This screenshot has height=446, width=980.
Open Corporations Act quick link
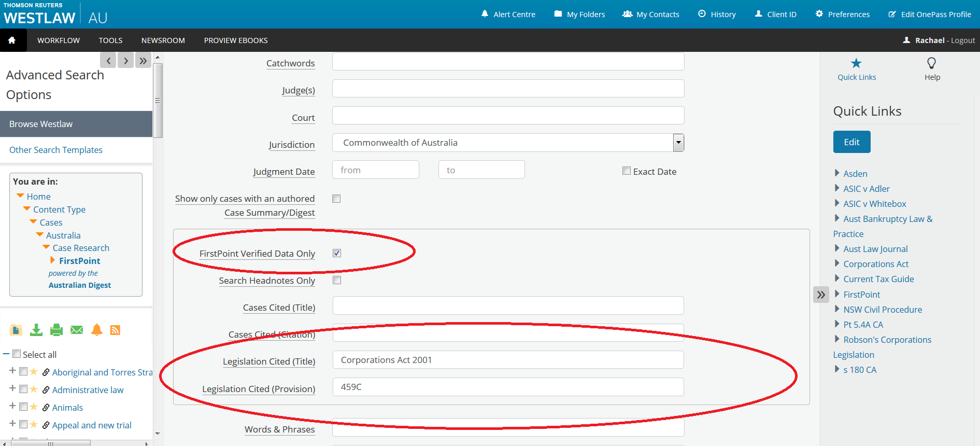click(x=876, y=264)
